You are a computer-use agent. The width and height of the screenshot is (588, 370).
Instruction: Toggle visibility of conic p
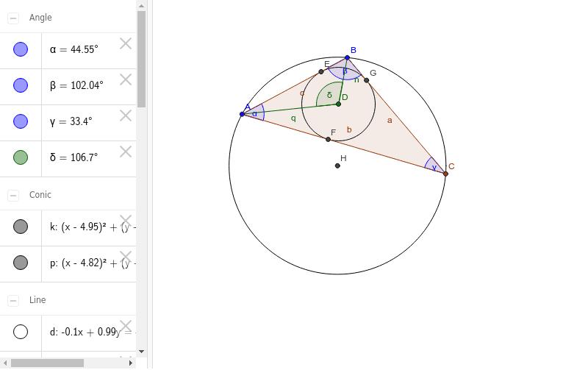(x=21, y=263)
